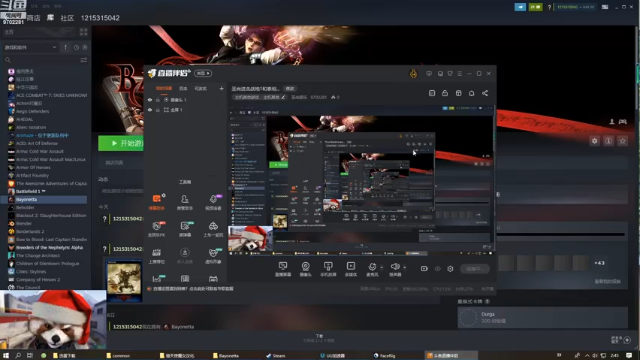Image resolution: width=640 pixels, height=360 pixels.
Task: Open the 社区 community tab in Steam
Action: (67, 18)
